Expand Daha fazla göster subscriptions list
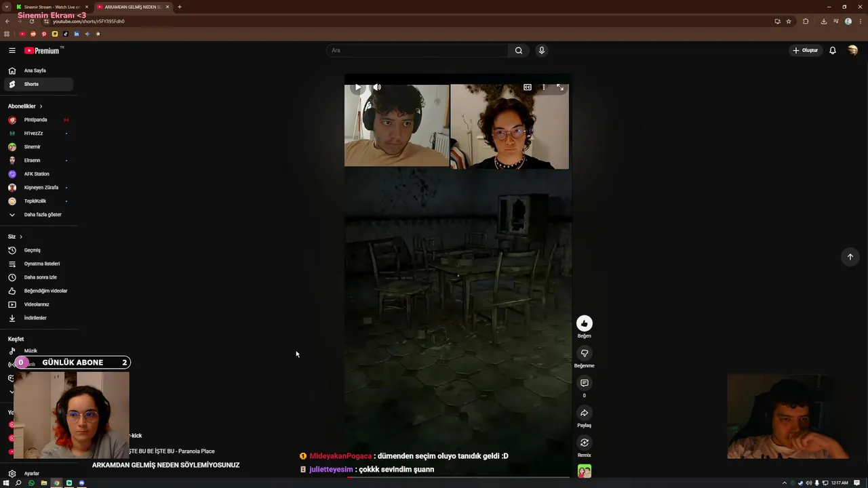 pyautogui.click(x=39, y=215)
